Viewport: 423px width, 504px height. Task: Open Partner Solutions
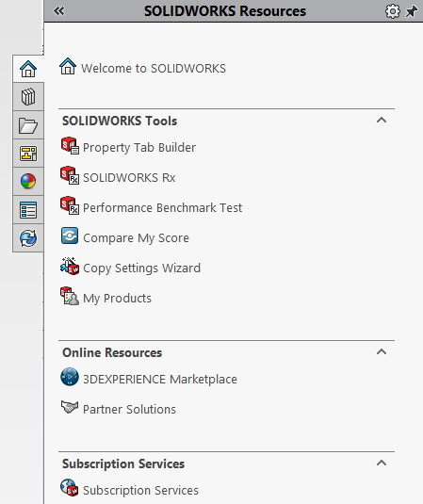tap(129, 410)
